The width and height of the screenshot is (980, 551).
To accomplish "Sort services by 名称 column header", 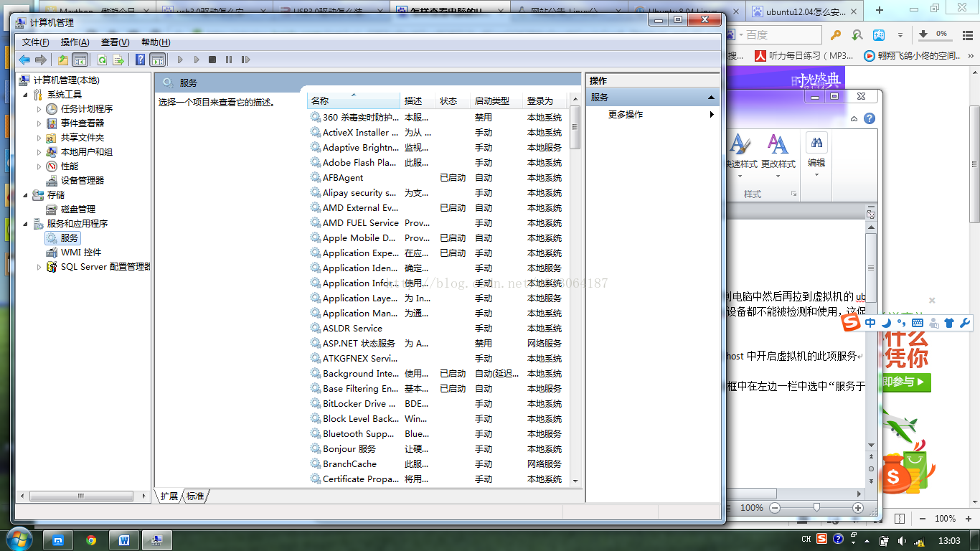I will pos(354,101).
